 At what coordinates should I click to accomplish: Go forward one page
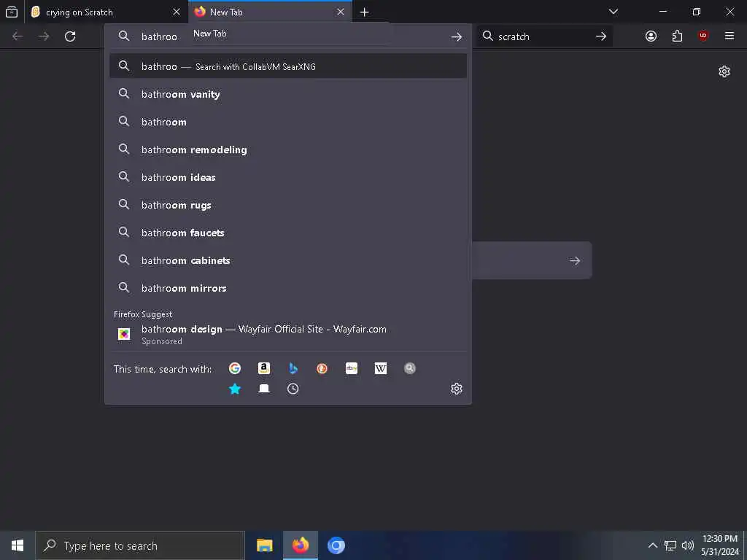(x=44, y=36)
